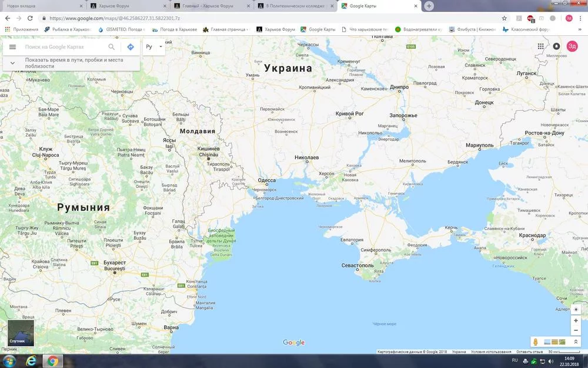The image size is (588, 368).
Task: Go back in browser history
Action: (8, 18)
